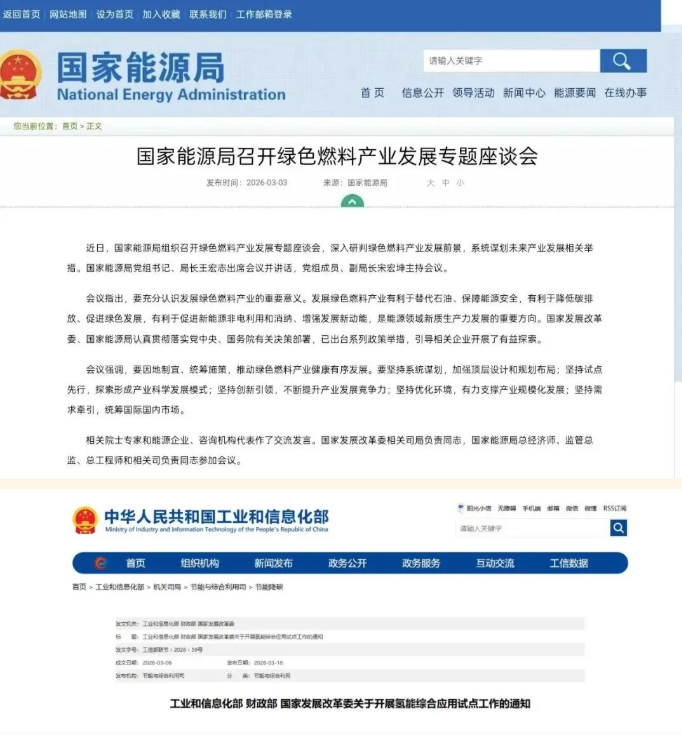Viewport: 682px width, 734px height.
Task: Open 互动交流 in MIIT nav bar
Action: [495, 563]
